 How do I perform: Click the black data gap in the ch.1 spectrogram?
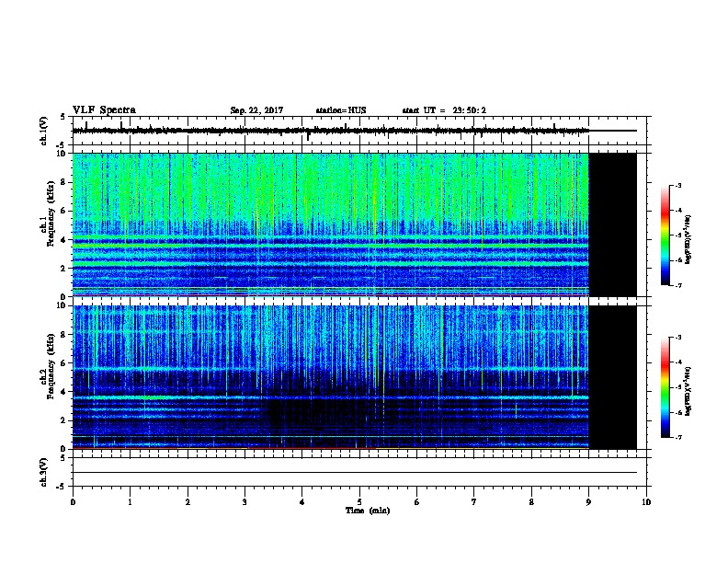click(612, 224)
